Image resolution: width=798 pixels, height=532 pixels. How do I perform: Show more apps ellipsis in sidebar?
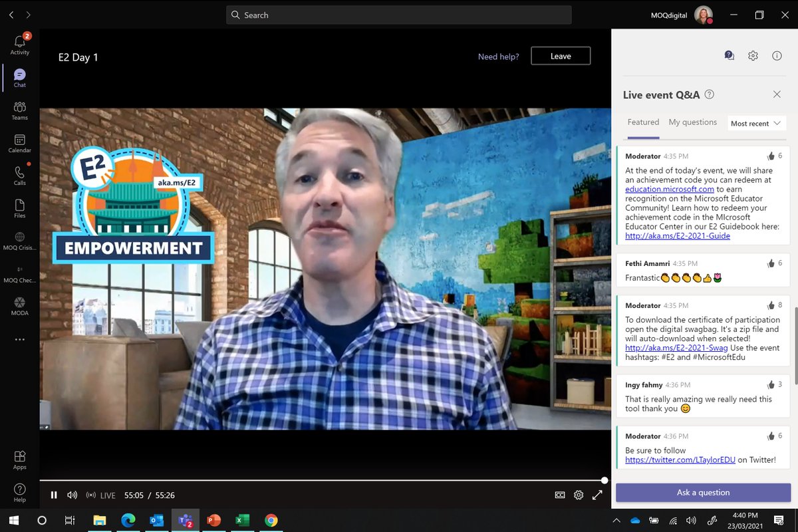20,339
